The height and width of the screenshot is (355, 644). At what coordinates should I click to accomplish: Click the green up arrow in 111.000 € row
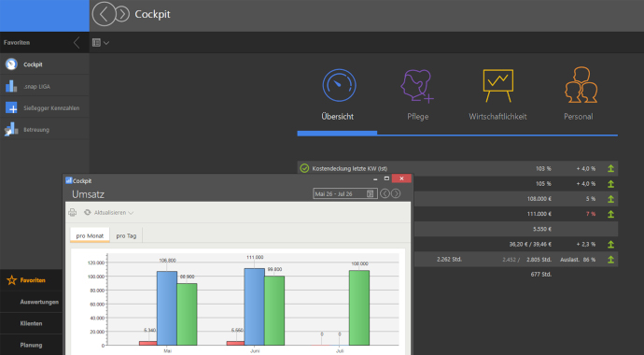[610, 214]
